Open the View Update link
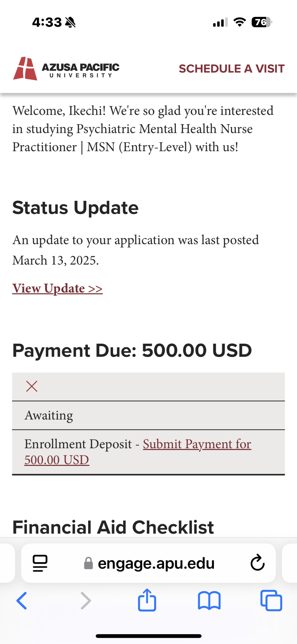 [x=57, y=288]
